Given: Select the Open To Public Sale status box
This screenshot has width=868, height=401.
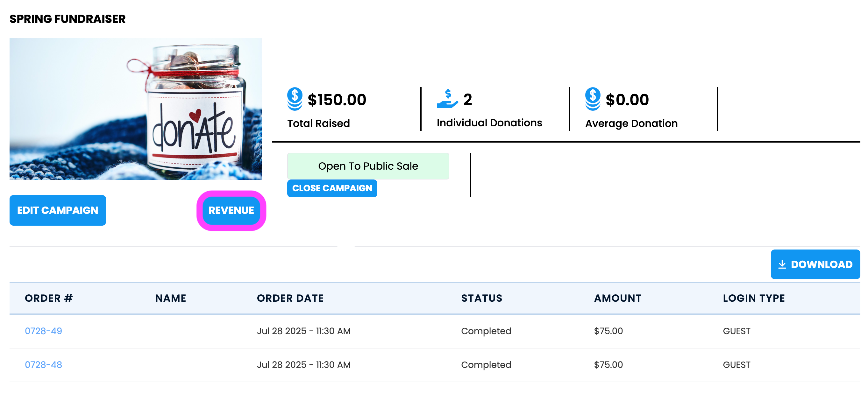Looking at the screenshot, I should pos(368,166).
